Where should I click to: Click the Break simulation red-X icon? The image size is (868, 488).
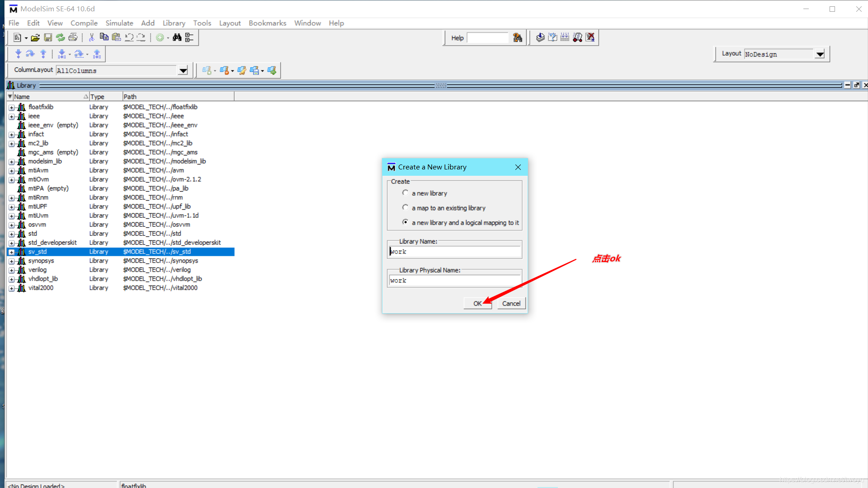pos(590,38)
